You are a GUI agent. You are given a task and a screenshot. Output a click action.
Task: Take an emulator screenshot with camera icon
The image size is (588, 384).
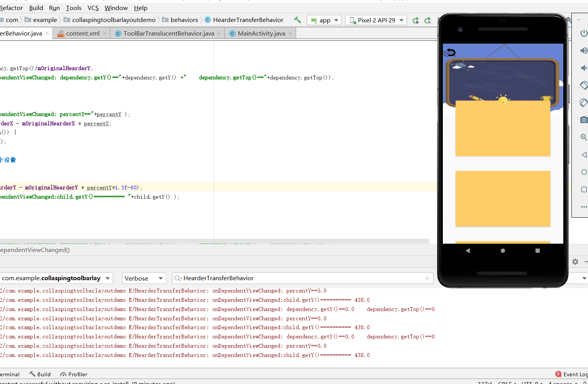[584, 120]
